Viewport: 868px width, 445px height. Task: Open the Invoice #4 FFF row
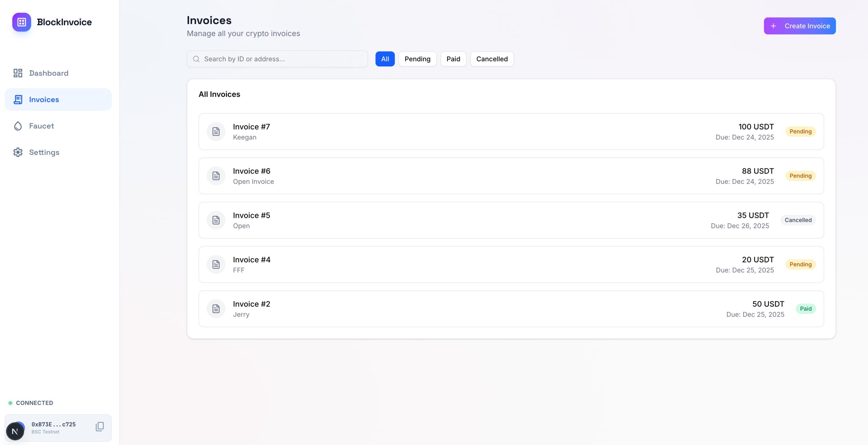(x=475, y=265)
